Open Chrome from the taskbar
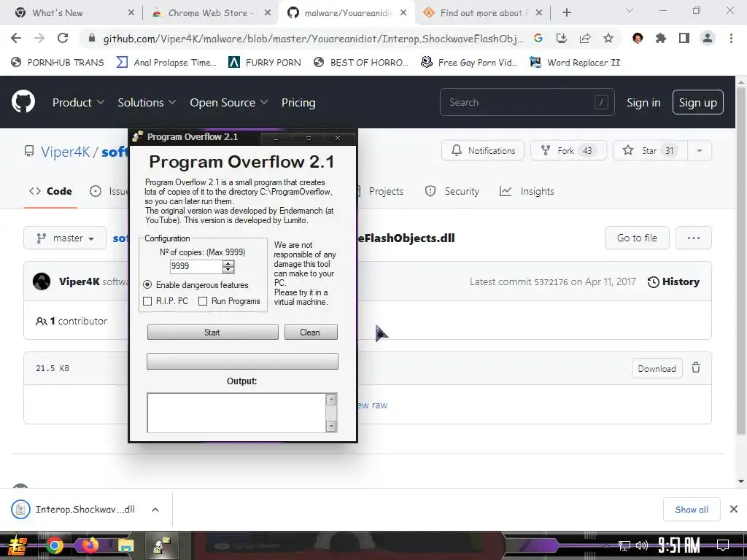The image size is (747, 560). click(54, 545)
